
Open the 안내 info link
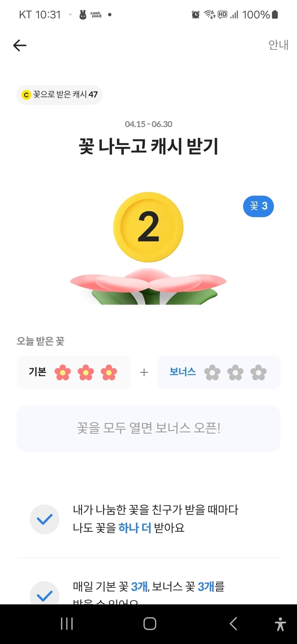[x=278, y=45]
